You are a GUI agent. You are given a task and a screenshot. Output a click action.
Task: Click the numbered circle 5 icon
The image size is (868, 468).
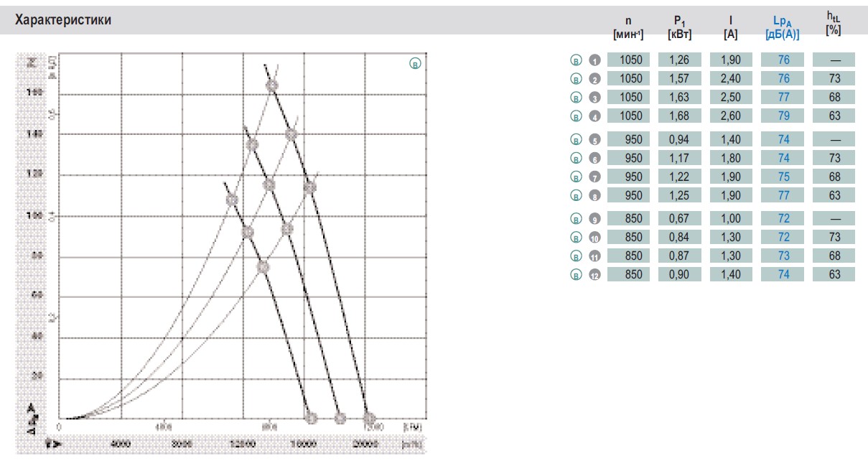(x=594, y=140)
